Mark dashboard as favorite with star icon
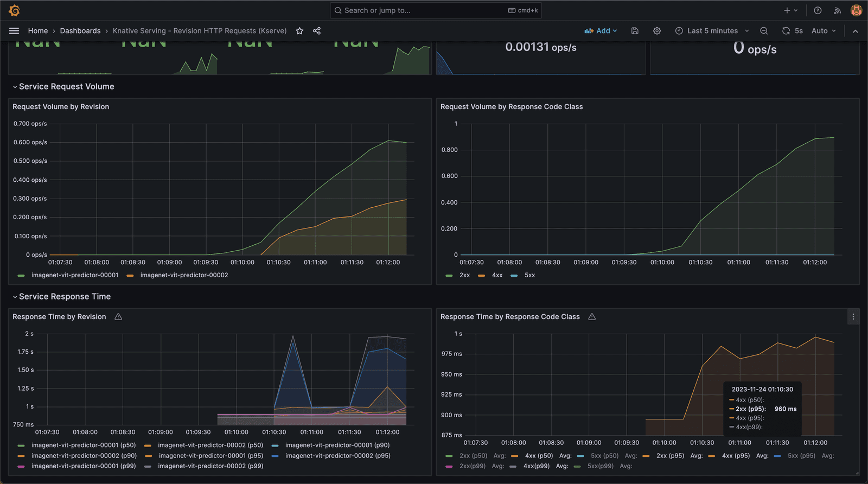868x484 pixels. [299, 31]
